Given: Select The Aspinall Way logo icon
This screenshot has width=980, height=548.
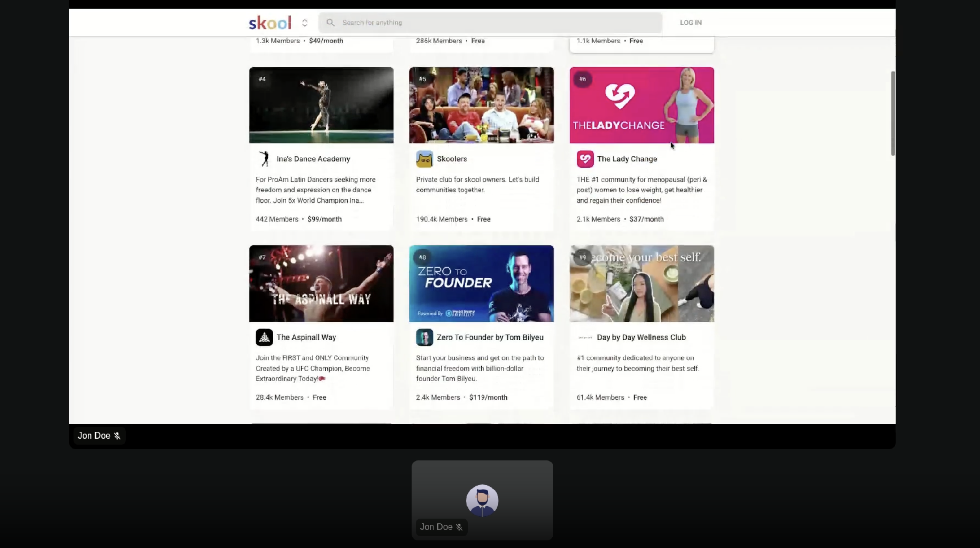Looking at the screenshot, I should click(x=264, y=338).
